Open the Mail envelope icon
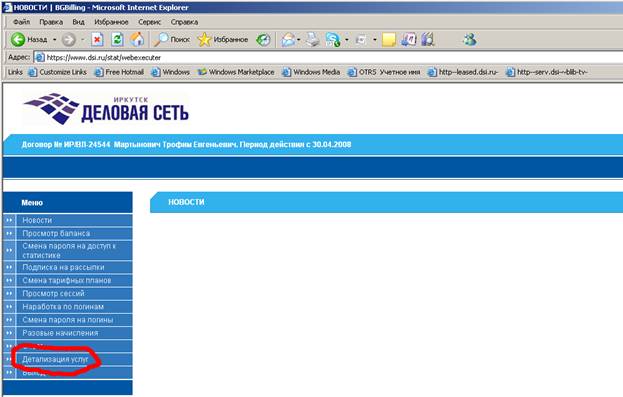Screen dimensions: 623x397 [288, 40]
